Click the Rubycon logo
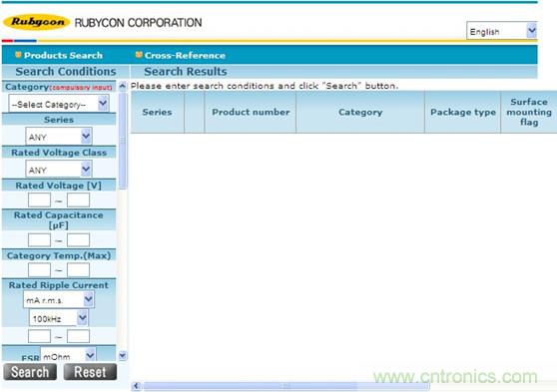557x392 pixels. pyautogui.click(x=36, y=22)
